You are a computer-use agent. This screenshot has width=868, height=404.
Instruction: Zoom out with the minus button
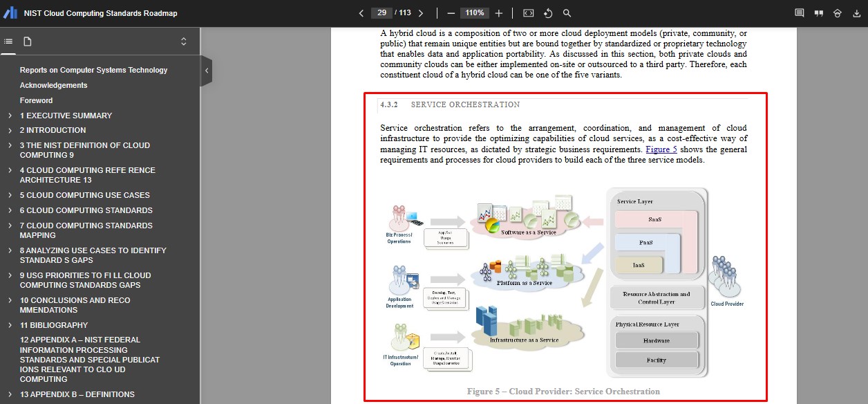(451, 13)
